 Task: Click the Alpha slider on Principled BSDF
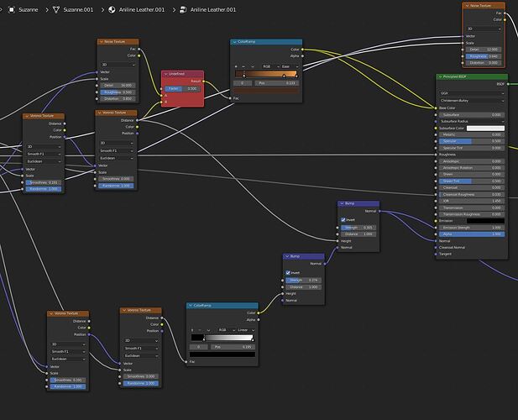[x=472, y=234]
